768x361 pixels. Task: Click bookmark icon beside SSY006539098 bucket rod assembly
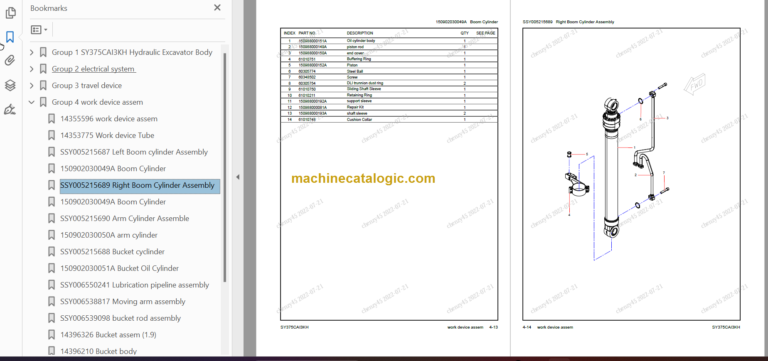[51, 318]
